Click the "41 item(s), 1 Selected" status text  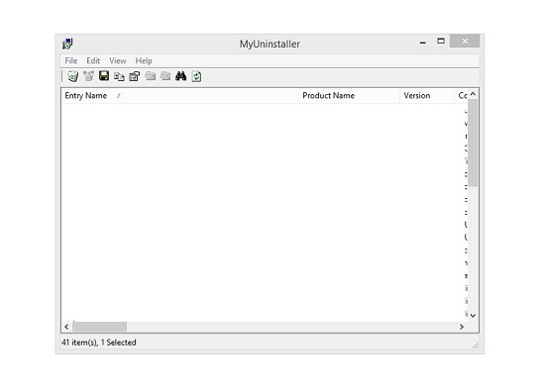pyautogui.click(x=99, y=343)
